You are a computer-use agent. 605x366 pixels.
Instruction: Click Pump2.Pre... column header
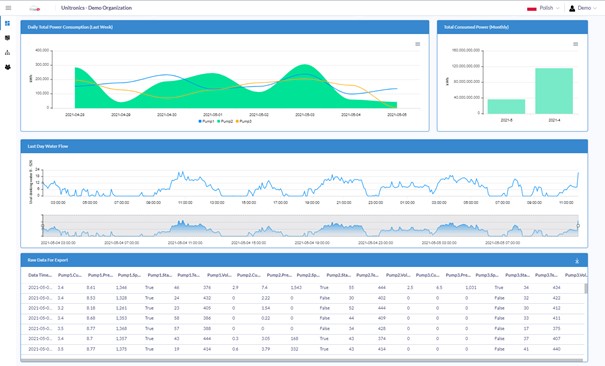(x=279, y=275)
